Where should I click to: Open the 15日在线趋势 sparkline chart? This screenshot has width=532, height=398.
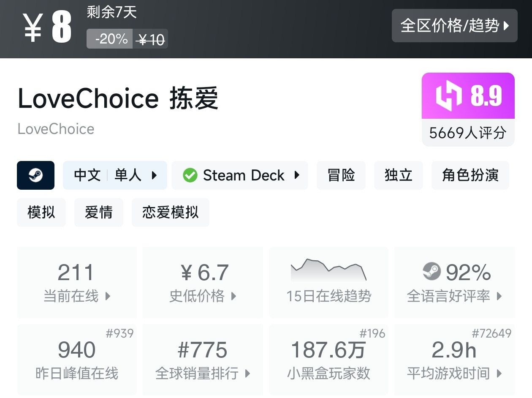[328, 270]
